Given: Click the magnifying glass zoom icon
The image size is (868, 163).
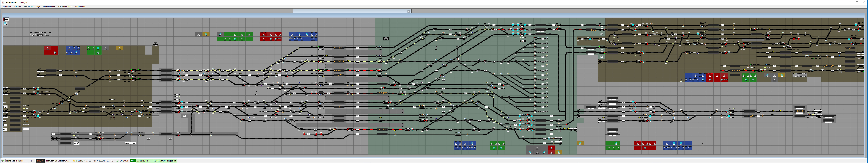Looking at the screenshot, I should [5, 24].
